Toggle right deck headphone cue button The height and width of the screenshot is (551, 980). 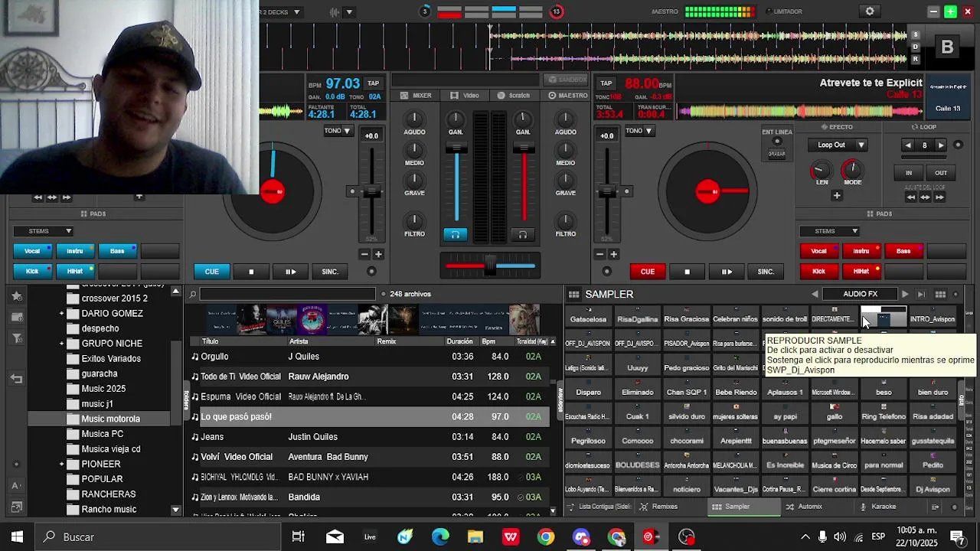click(523, 235)
